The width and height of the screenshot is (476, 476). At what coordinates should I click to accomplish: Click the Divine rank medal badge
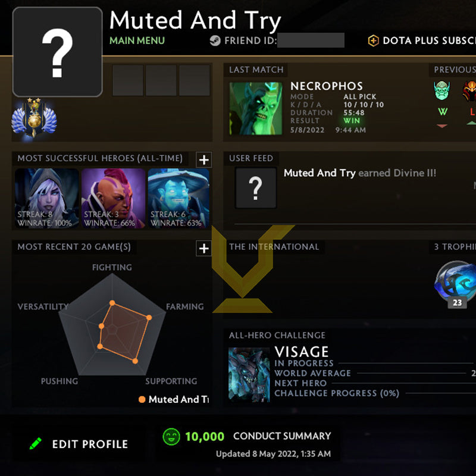point(34,118)
